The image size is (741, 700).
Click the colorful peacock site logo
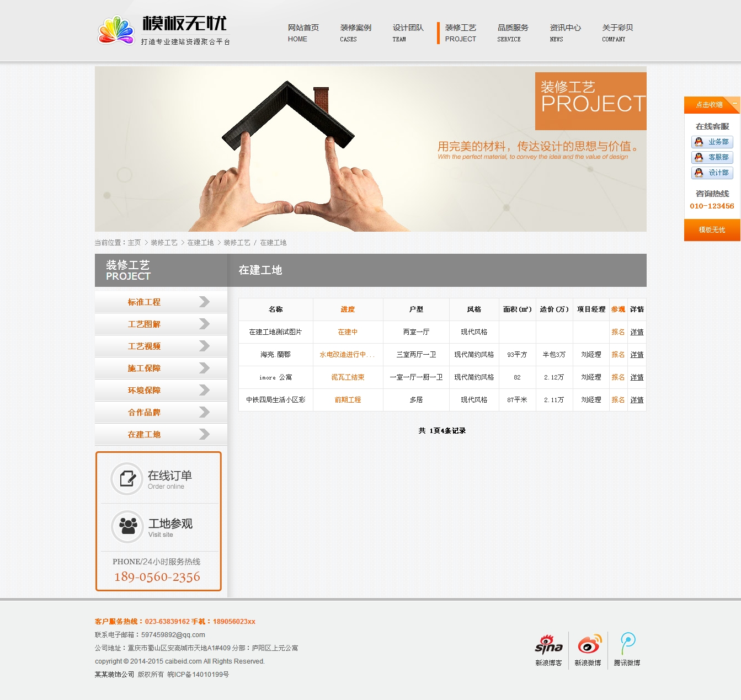tap(116, 30)
